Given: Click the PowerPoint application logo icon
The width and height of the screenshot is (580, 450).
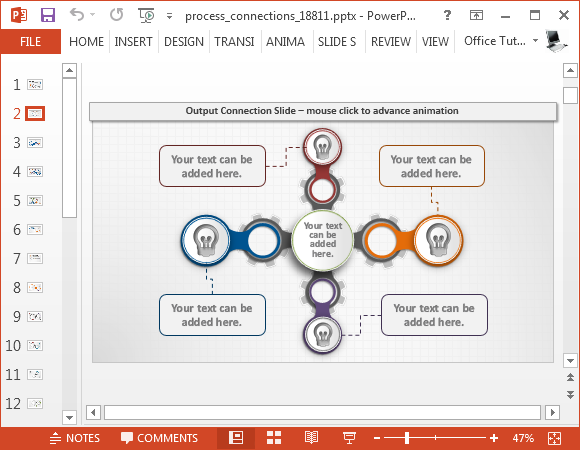Looking at the screenshot, I should click(x=19, y=15).
